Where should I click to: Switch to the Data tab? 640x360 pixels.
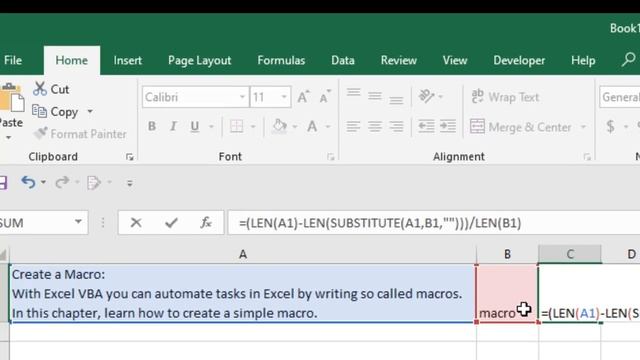coord(343,60)
